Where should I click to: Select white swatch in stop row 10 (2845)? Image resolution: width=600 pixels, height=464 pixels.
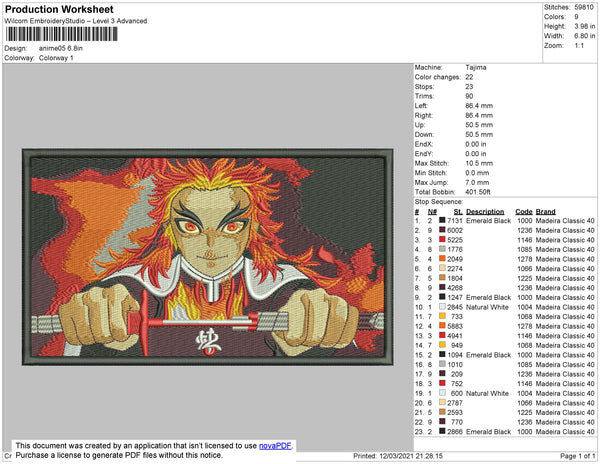coord(442,307)
